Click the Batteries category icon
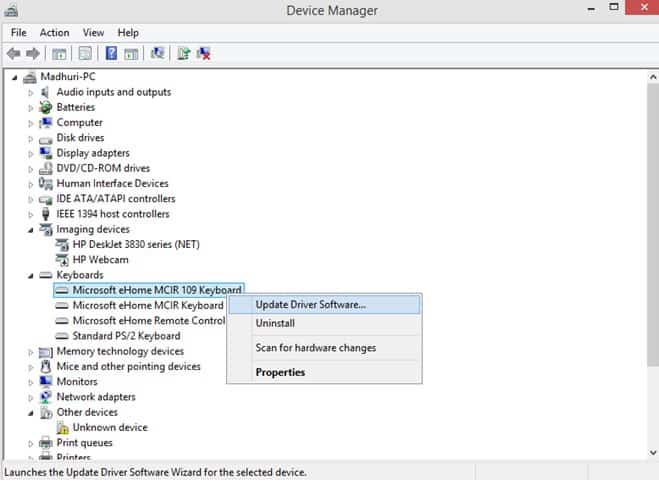This screenshot has width=659, height=482. 45,108
